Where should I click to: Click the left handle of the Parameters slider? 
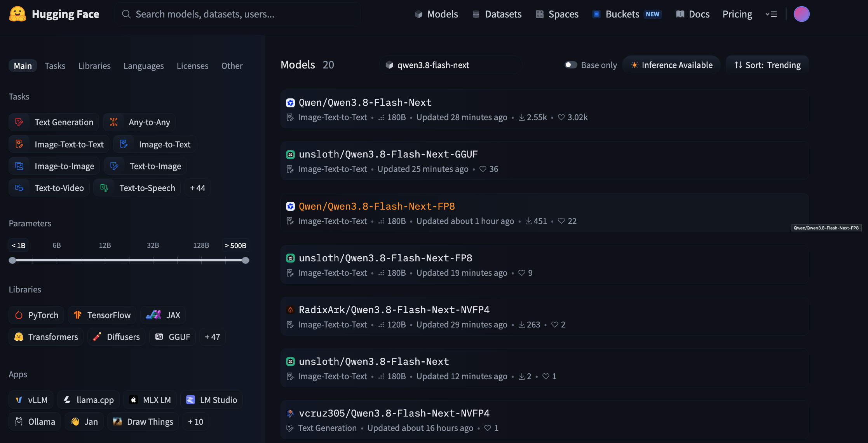(x=12, y=261)
